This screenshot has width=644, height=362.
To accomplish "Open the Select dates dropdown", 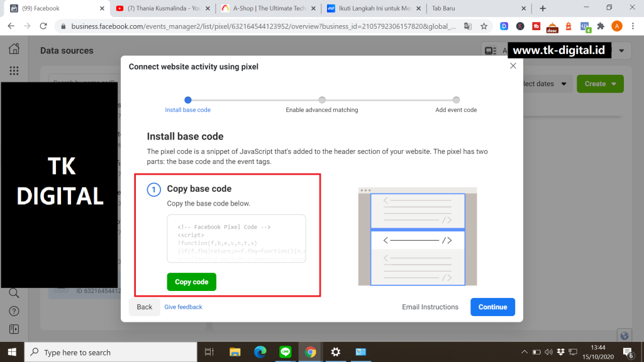I will point(541,84).
